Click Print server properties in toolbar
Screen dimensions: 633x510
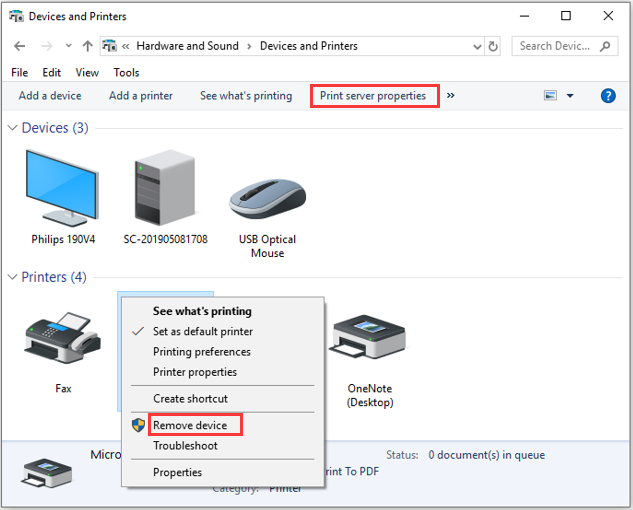point(373,96)
